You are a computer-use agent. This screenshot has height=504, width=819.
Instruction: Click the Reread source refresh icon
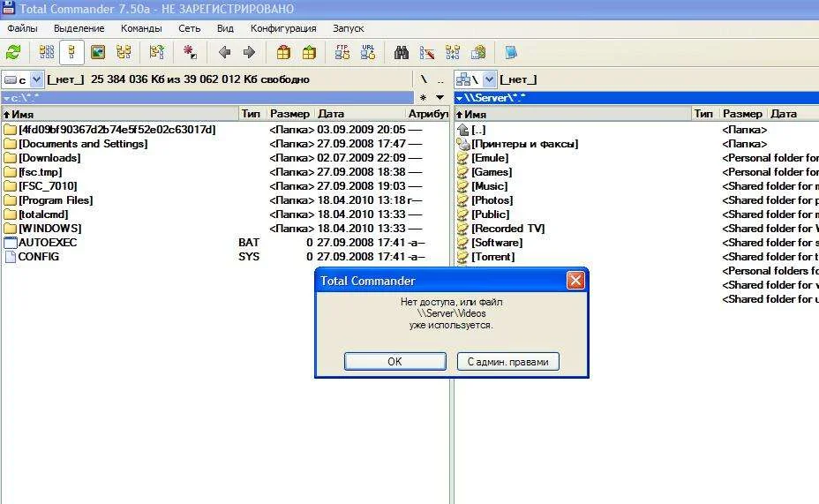coord(13,52)
